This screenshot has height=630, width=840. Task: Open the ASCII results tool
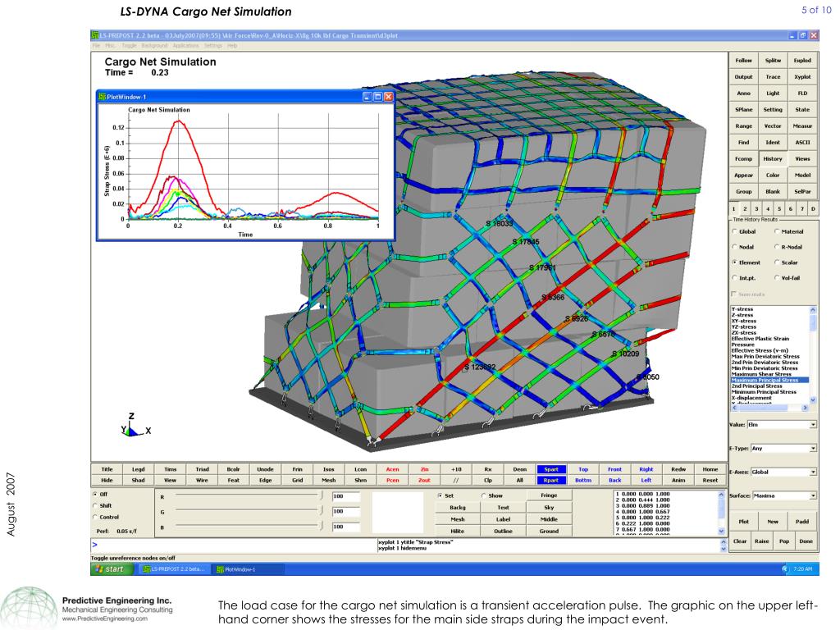coord(802,143)
